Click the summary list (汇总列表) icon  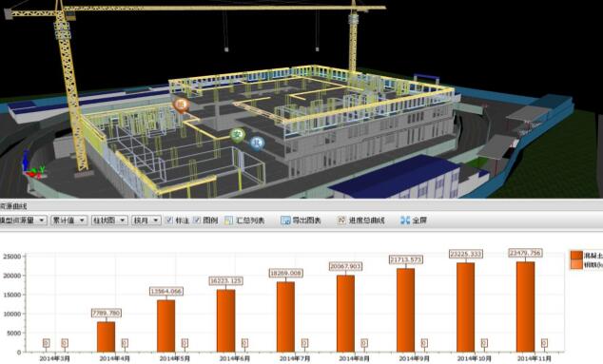coord(229,220)
